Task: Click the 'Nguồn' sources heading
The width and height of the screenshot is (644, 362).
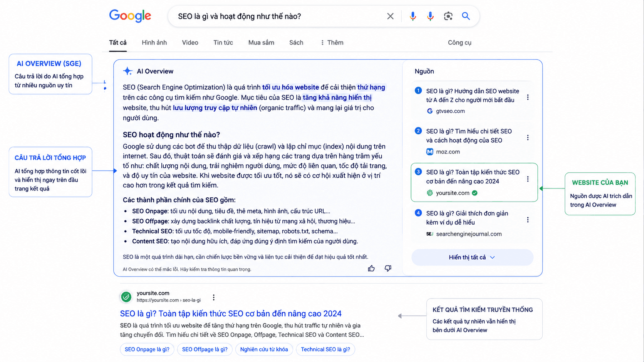Action: (424, 71)
